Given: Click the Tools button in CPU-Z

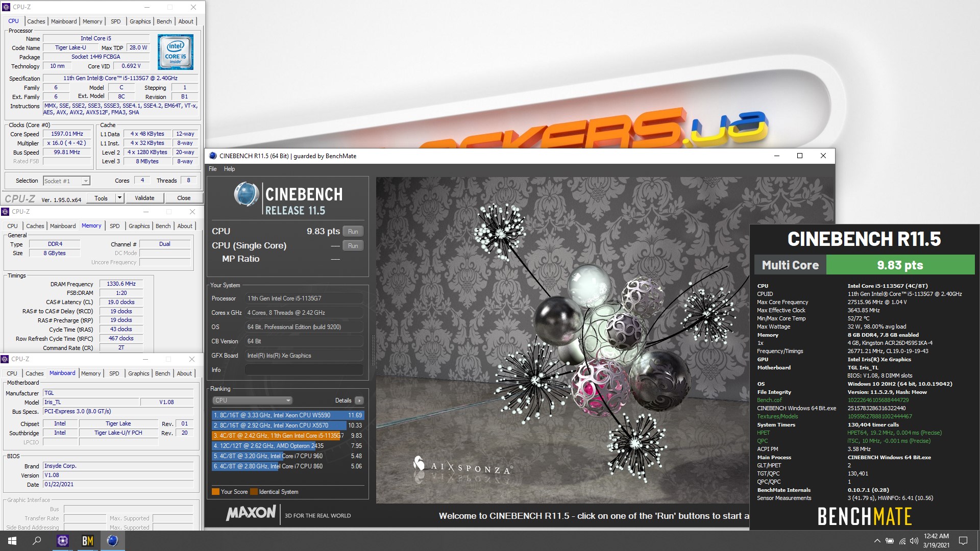Looking at the screenshot, I should [101, 198].
